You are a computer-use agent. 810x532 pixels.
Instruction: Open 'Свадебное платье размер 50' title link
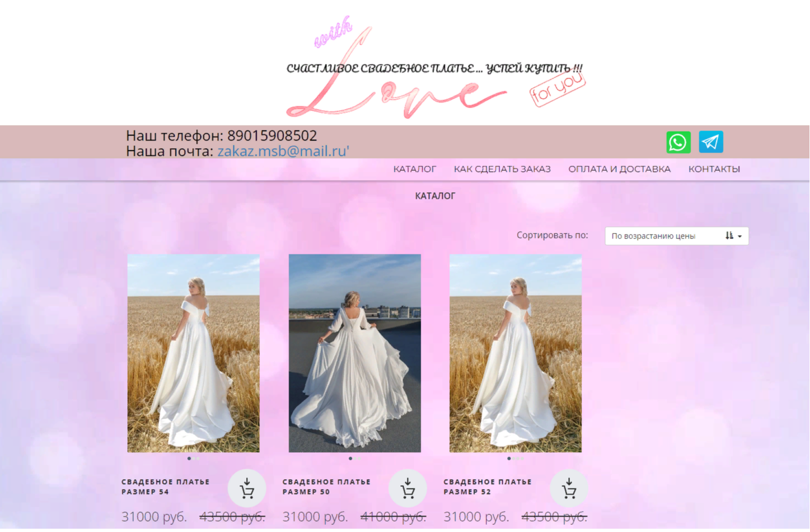[326, 487]
